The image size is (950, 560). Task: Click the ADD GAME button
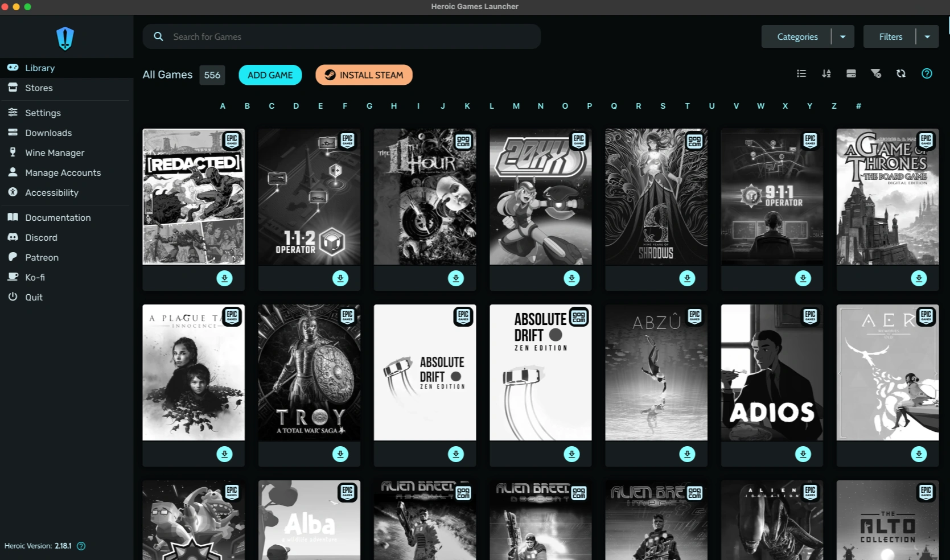[270, 75]
